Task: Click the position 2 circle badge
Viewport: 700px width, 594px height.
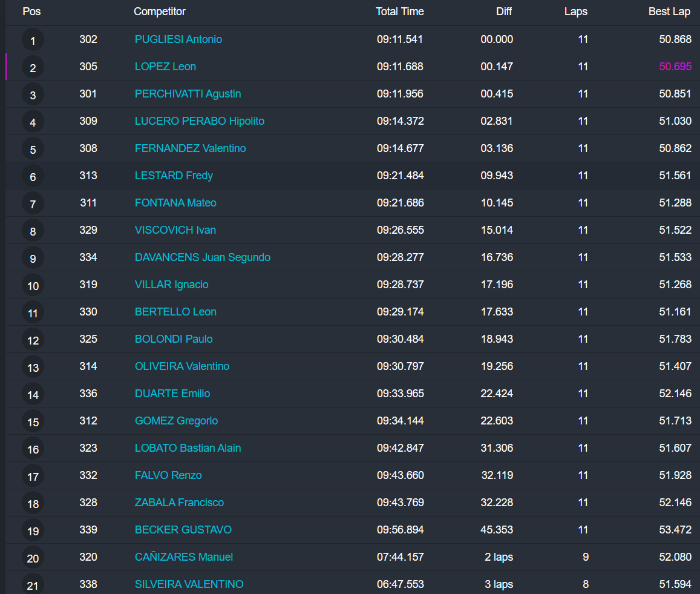Action: point(33,68)
